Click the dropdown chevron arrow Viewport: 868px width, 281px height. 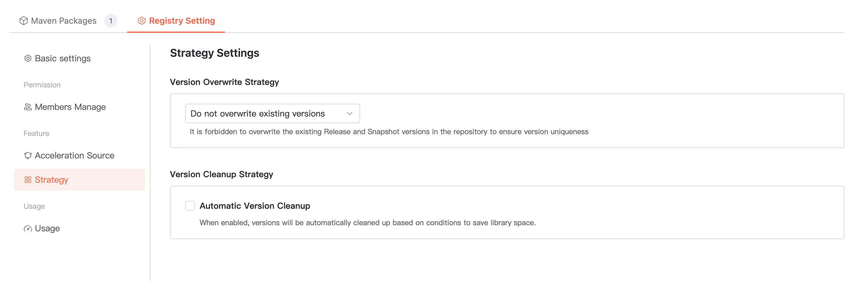349,113
